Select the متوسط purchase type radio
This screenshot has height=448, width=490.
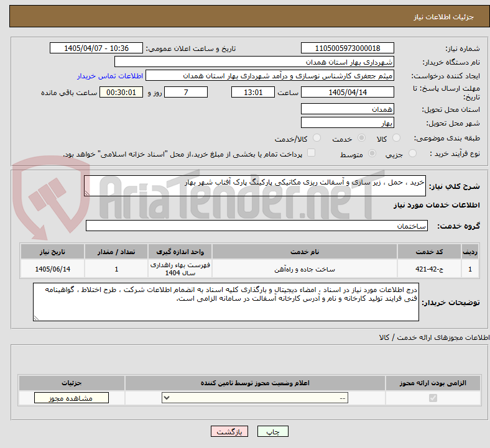tap(372, 153)
